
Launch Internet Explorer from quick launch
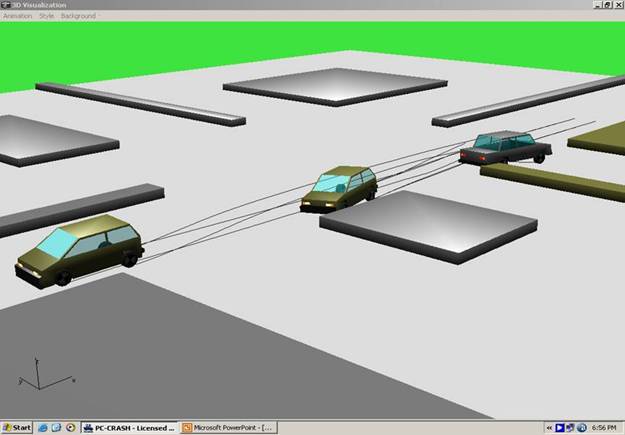tap(43, 428)
